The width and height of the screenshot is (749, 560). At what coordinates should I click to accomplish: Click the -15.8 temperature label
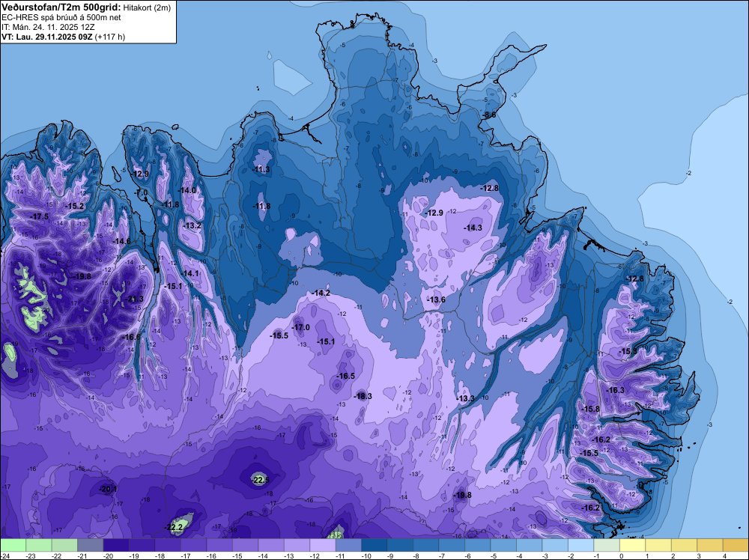click(591, 409)
